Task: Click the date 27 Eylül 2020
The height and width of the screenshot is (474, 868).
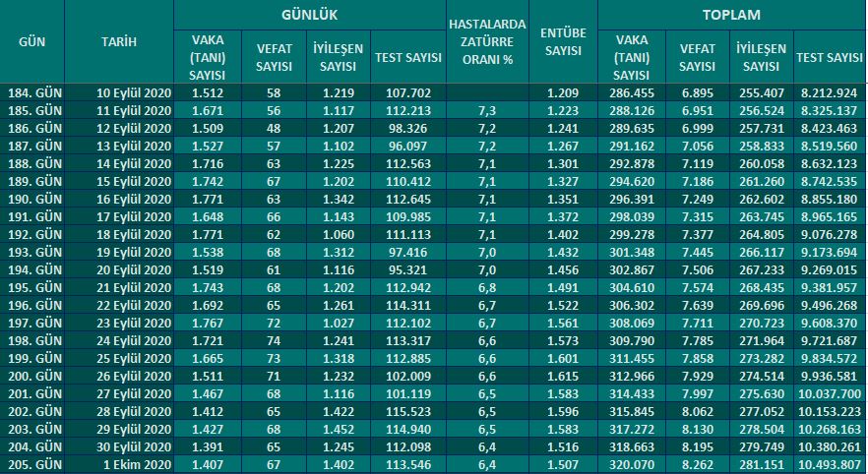Action: (134, 393)
